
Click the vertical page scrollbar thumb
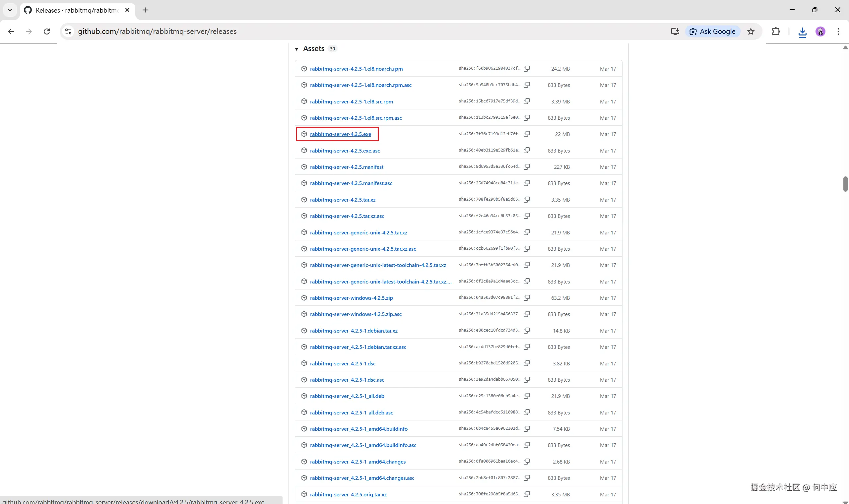click(x=845, y=184)
